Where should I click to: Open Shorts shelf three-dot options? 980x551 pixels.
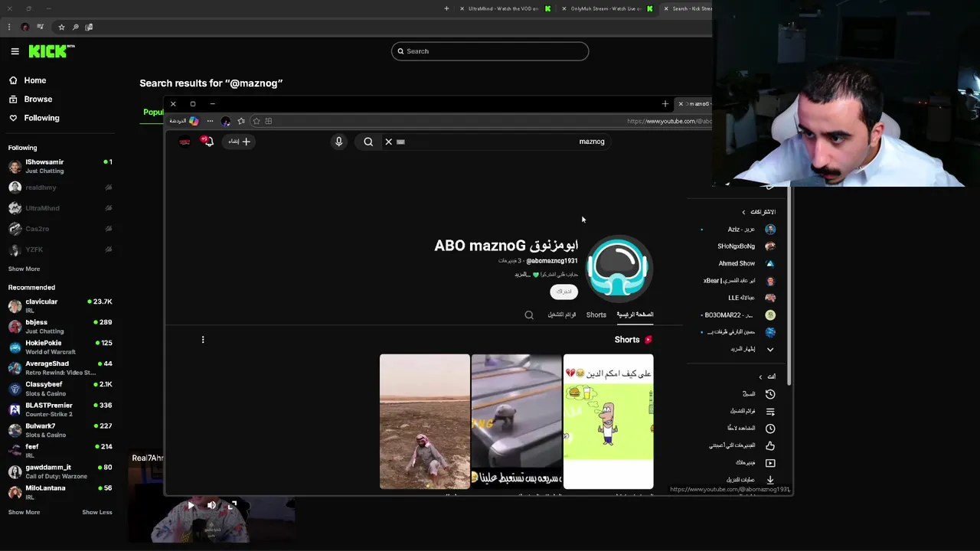[x=203, y=340]
